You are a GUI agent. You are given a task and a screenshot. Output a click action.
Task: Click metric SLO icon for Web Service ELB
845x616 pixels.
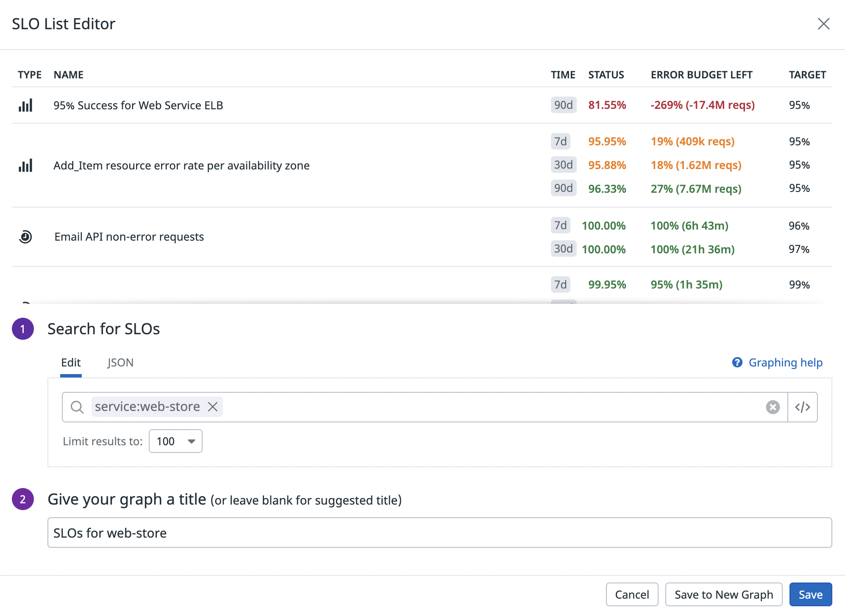point(25,105)
